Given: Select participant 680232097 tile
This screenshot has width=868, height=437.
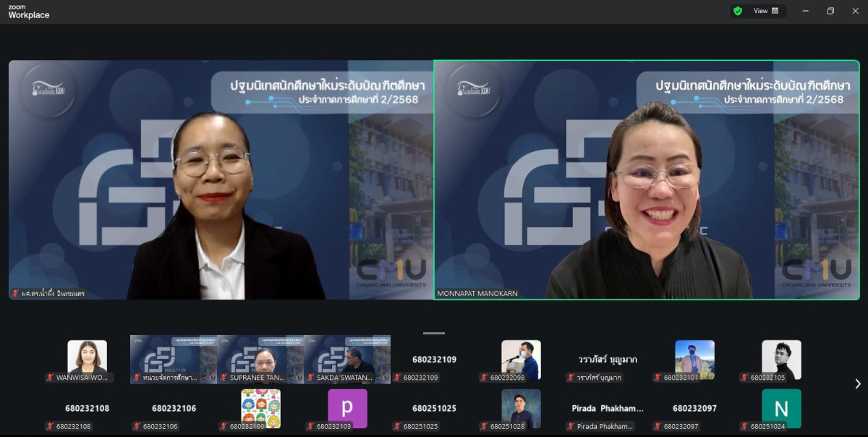Looking at the screenshot, I should [694, 409].
